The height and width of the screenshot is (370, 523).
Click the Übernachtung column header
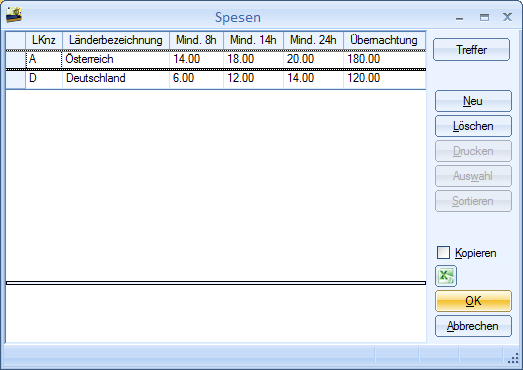[x=384, y=40]
